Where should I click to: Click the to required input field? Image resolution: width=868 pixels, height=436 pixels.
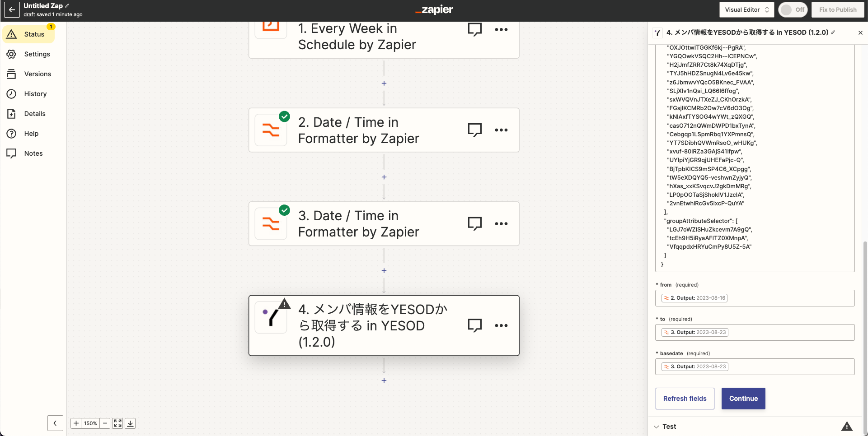click(755, 332)
